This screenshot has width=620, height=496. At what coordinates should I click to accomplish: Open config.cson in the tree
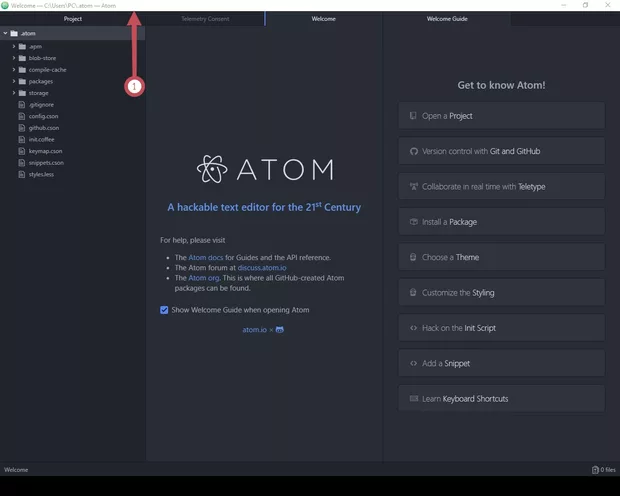[x=43, y=116]
